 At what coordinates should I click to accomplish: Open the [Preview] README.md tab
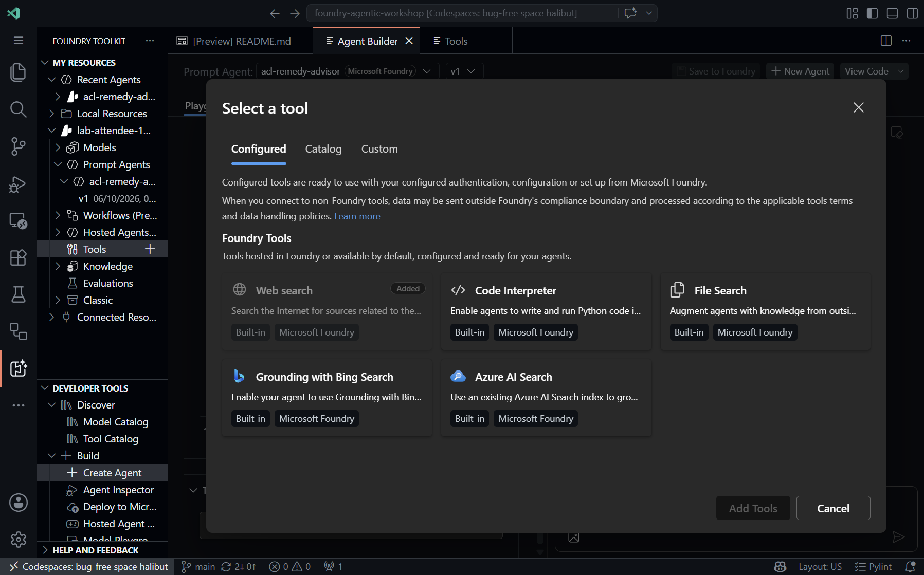pos(240,41)
